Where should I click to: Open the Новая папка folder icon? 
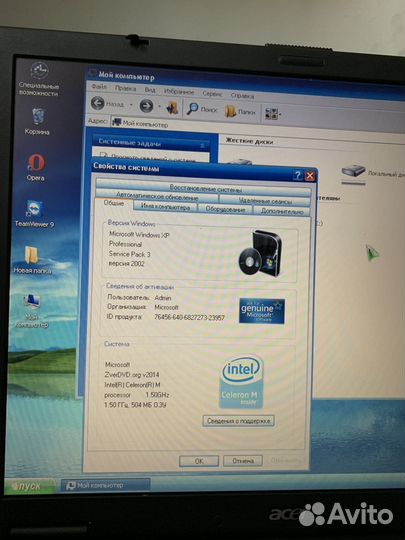tap(32, 260)
